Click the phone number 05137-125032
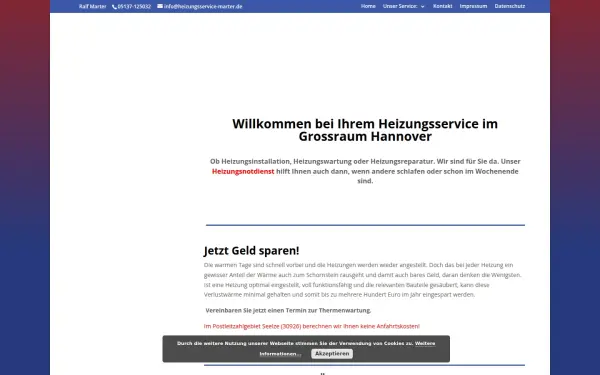 pyautogui.click(x=134, y=7)
